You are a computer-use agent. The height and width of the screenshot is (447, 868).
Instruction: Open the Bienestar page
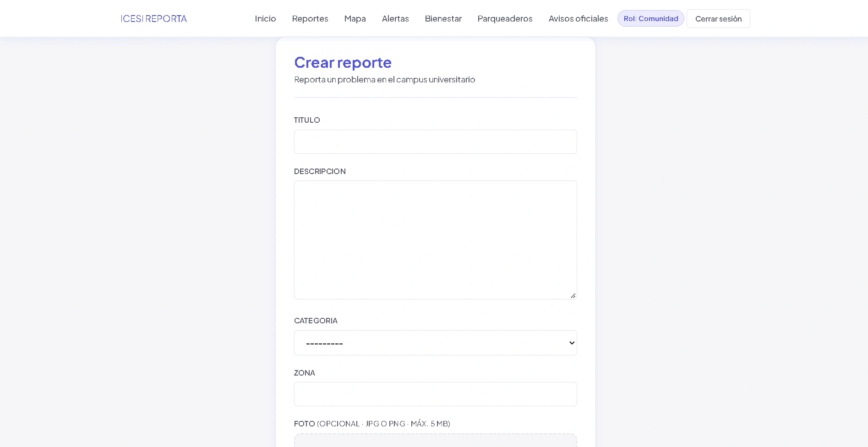(443, 19)
